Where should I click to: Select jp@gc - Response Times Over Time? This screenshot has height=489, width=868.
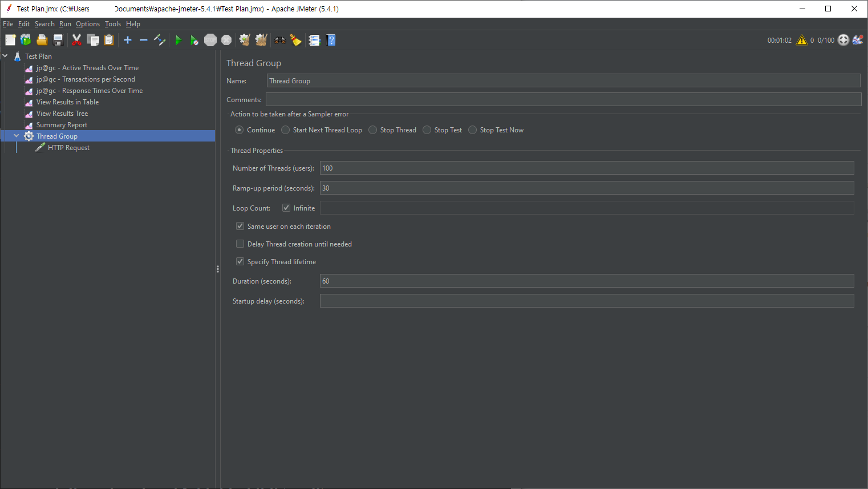coord(90,91)
